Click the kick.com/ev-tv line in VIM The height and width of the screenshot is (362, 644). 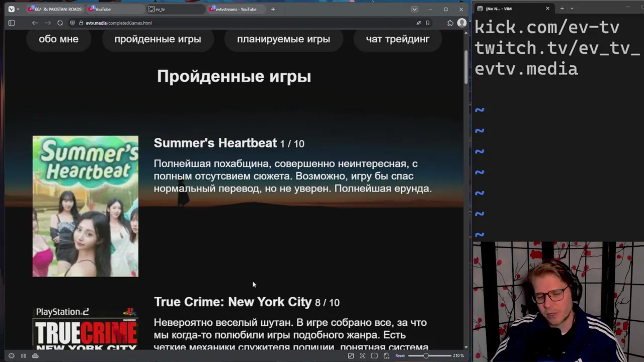coord(547,27)
